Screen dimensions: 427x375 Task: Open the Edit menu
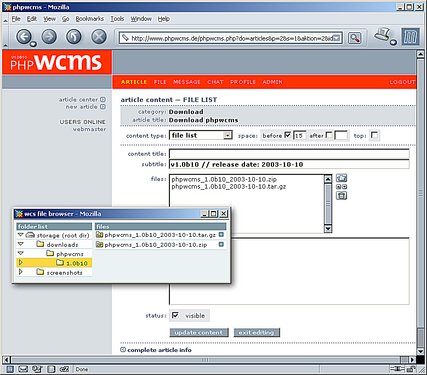pos(32,19)
